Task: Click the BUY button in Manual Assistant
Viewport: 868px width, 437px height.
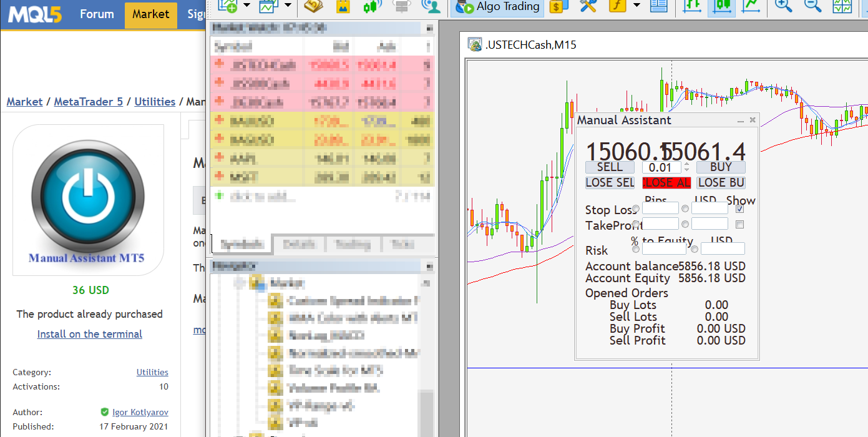Action: [721, 167]
